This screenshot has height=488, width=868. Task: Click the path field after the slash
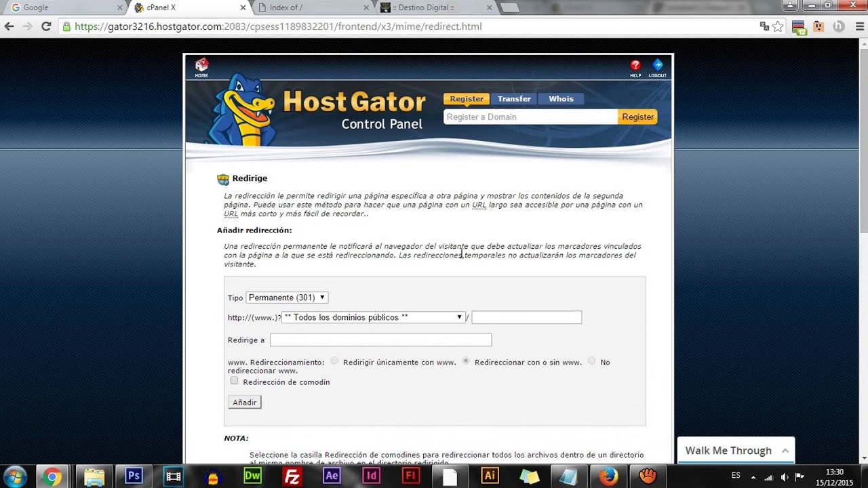tap(527, 317)
